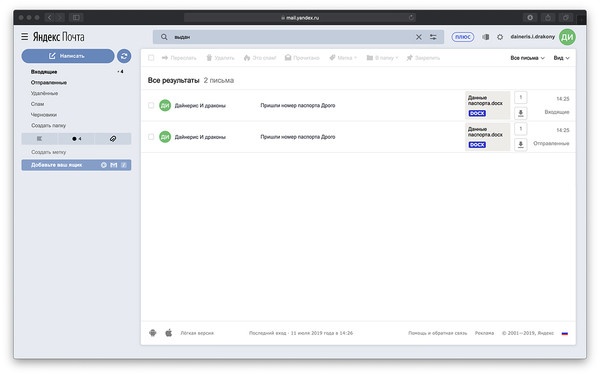Select the second message checkbox
600x375 pixels.
point(151,137)
